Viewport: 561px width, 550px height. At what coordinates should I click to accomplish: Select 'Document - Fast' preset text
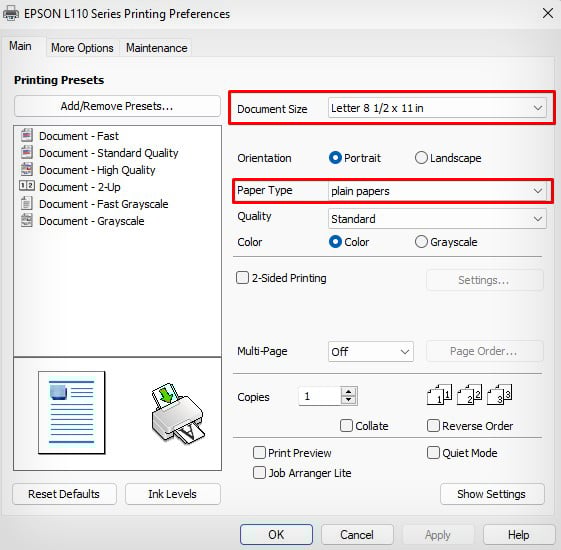79,136
